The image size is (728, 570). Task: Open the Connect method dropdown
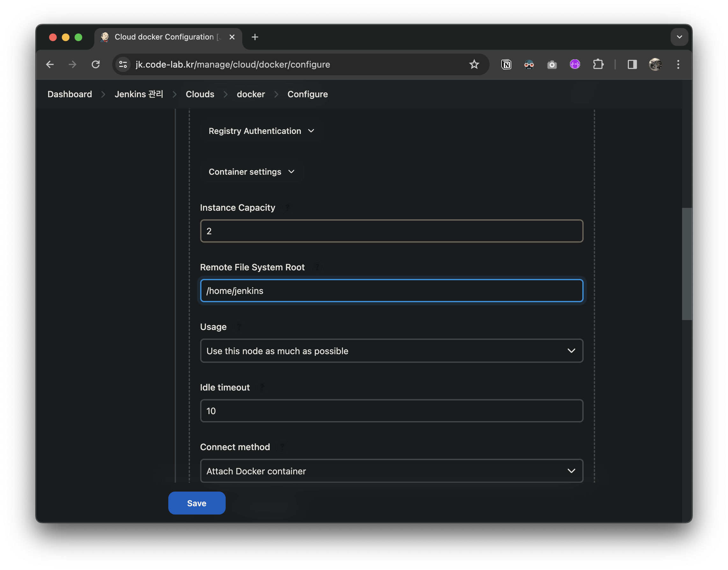point(391,471)
